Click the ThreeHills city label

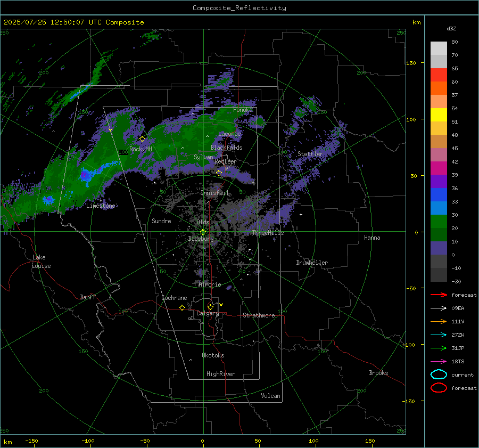point(268,233)
